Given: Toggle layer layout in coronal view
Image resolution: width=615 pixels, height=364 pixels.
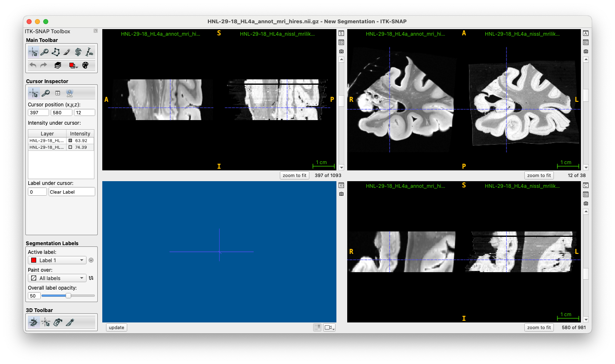Looking at the screenshot, I should [x=586, y=194].
